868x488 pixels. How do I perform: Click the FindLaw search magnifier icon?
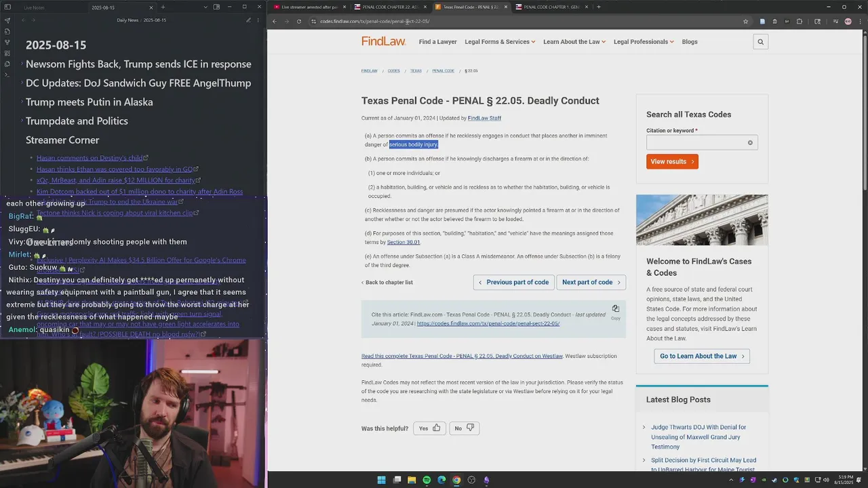click(760, 42)
